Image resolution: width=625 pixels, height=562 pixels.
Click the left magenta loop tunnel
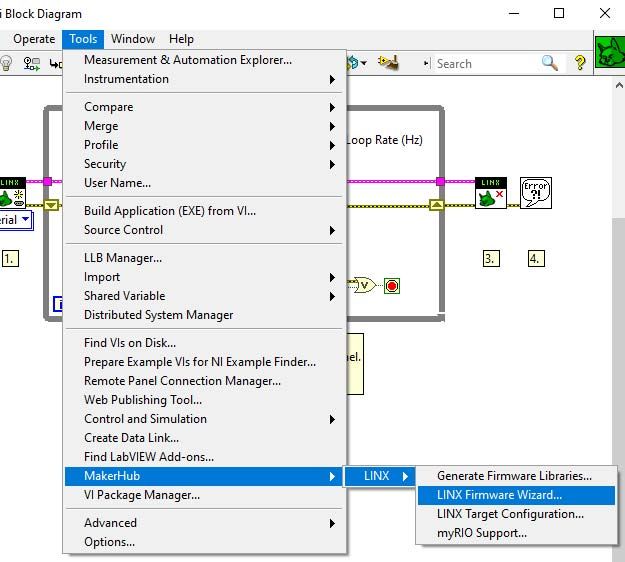(47, 182)
